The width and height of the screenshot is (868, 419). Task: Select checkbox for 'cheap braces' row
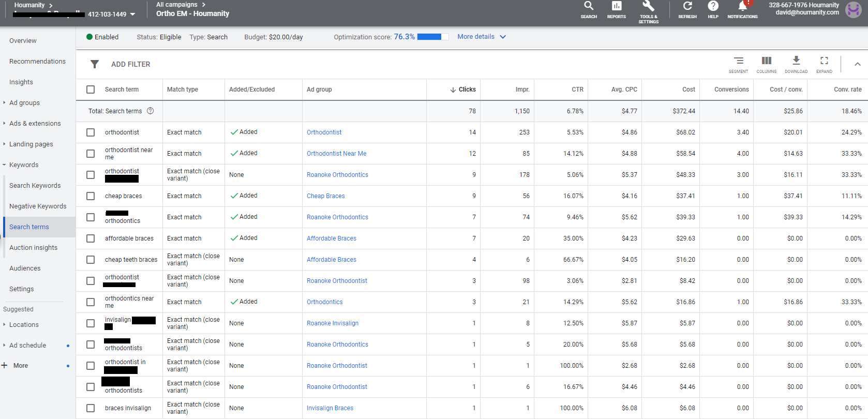click(91, 196)
